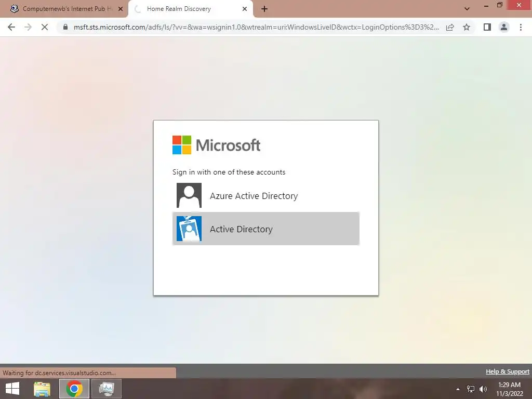Open the Chrome profile menu
The height and width of the screenshot is (399, 532).
coord(504,27)
